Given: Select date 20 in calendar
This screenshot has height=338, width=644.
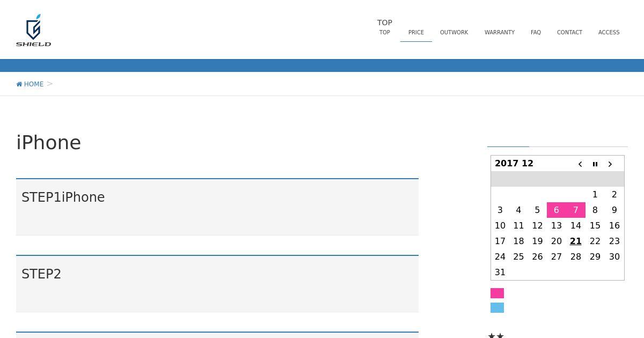Looking at the screenshot, I should 557,241.
